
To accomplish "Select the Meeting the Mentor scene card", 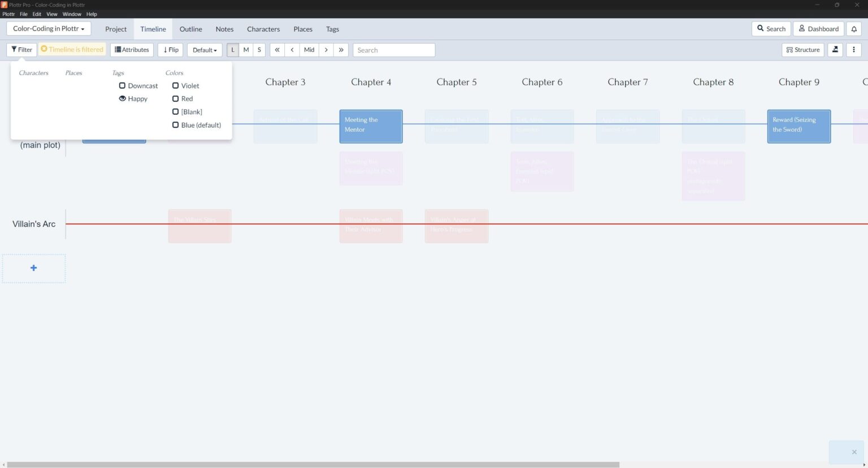I will (x=371, y=125).
